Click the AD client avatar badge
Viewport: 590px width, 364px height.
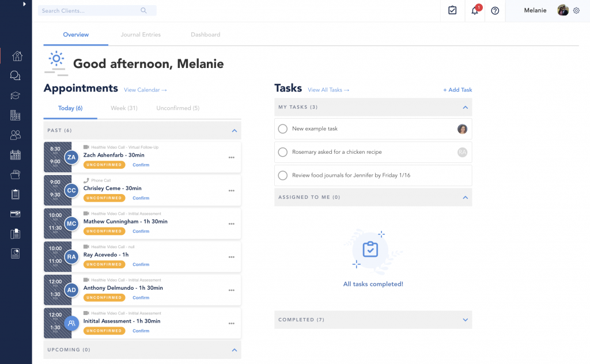click(x=71, y=290)
